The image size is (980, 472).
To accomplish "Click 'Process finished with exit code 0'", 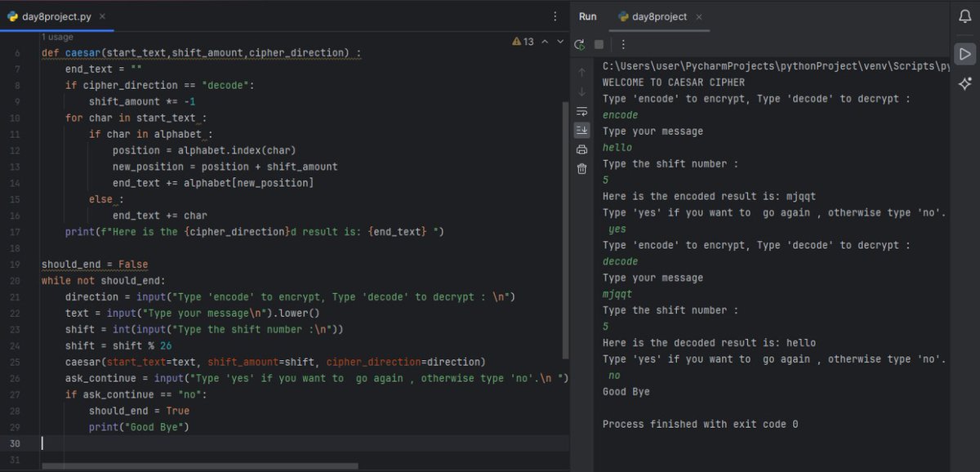I will pyautogui.click(x=701, y=424).
